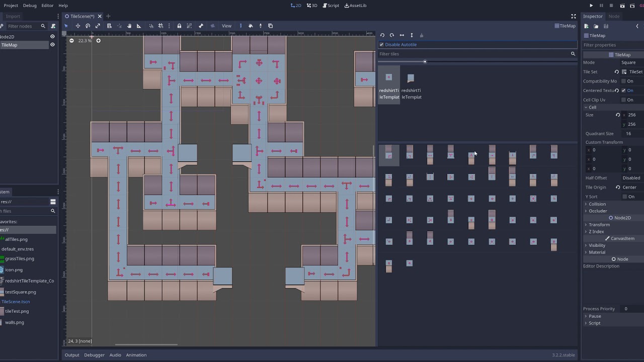Flip tile vertically in TileMap palette
Screen dimensions: 644x362
point(412,35)
